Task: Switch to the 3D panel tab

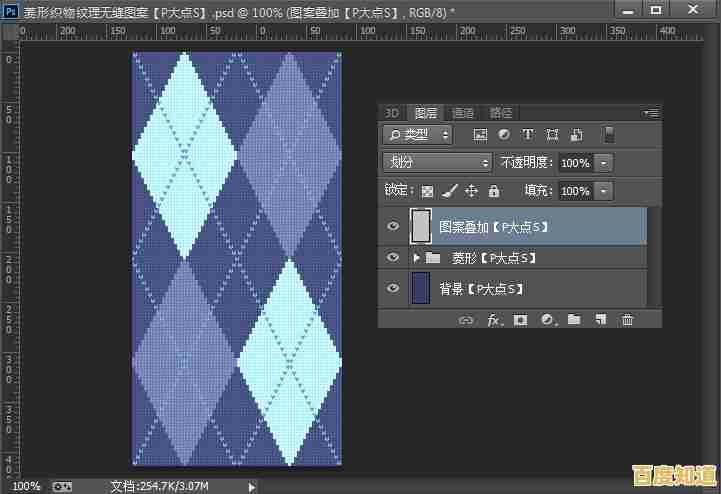Action: click(392, 113)
